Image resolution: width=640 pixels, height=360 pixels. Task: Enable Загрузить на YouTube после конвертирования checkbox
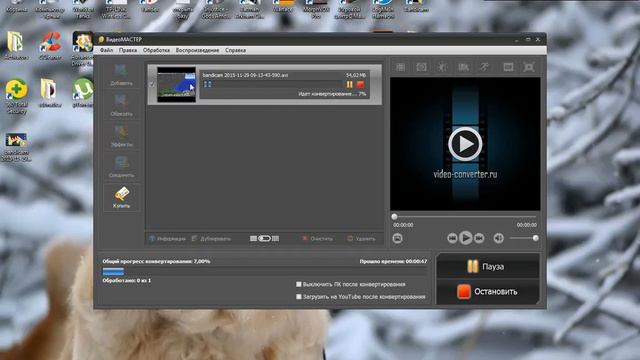[299, 297]
